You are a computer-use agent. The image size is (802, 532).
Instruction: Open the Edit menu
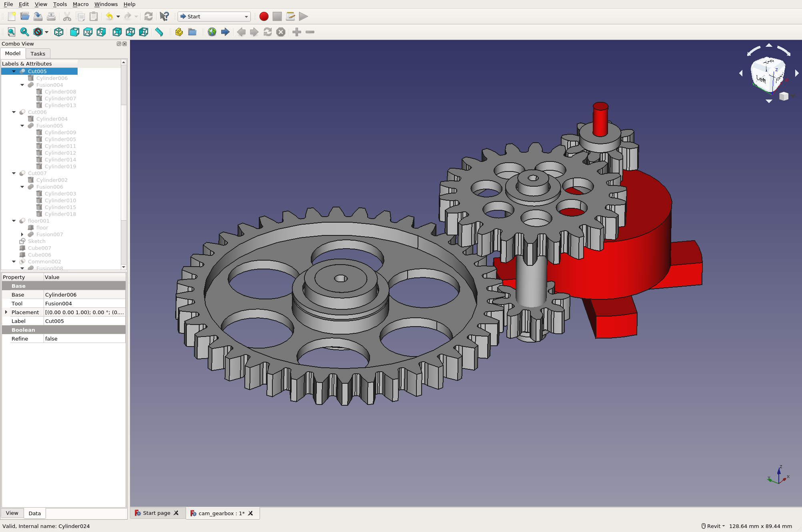24,4
